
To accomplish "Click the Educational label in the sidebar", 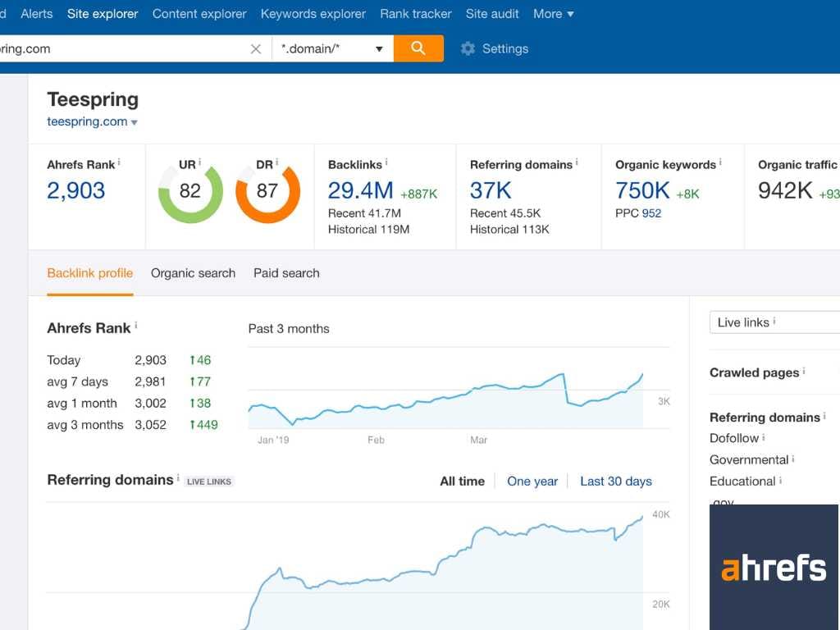I will click(742, 481).
